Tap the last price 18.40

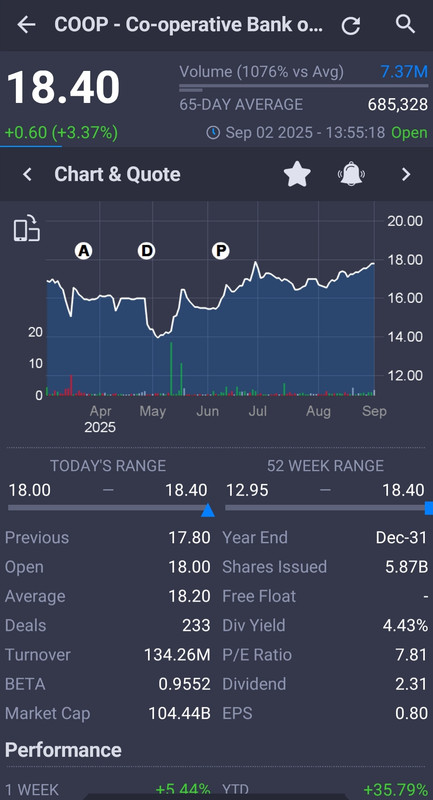(x=63, y=87)
